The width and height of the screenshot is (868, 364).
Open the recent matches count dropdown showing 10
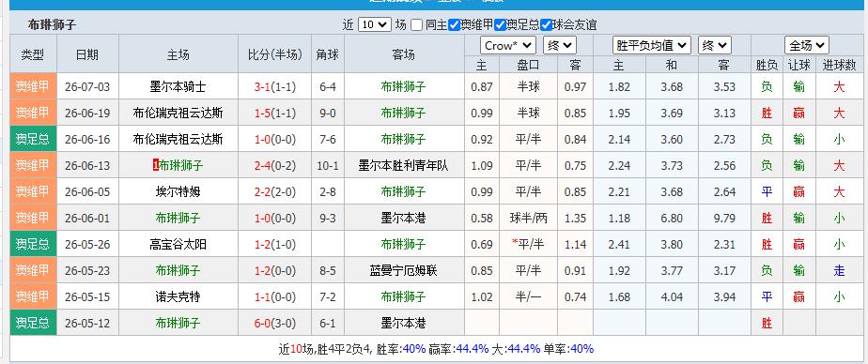[x=374, y=25]
